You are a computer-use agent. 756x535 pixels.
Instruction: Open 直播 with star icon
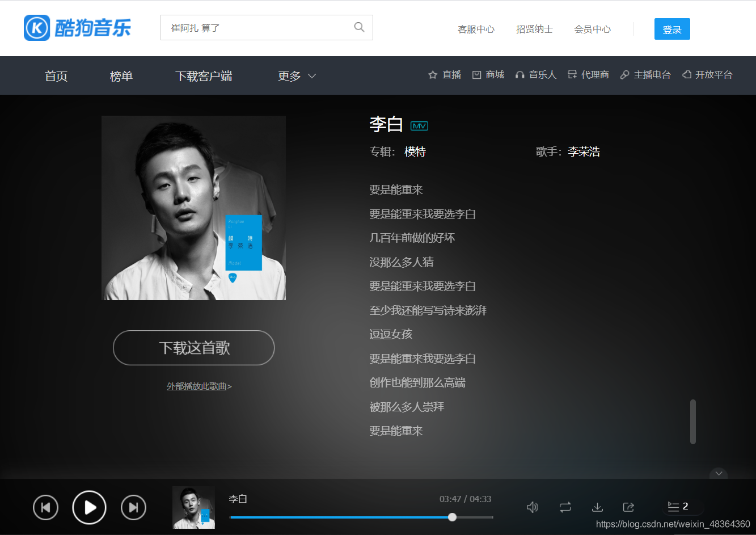point(445,75)
